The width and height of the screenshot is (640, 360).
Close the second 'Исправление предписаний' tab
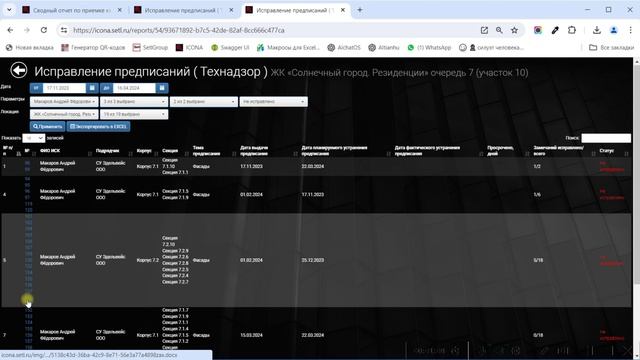[x=231, y=10]
